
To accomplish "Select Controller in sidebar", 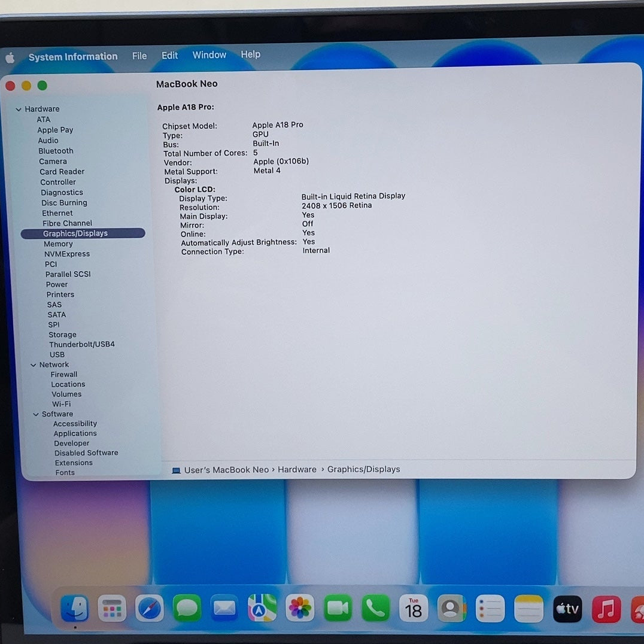I will tap(58, 182).
